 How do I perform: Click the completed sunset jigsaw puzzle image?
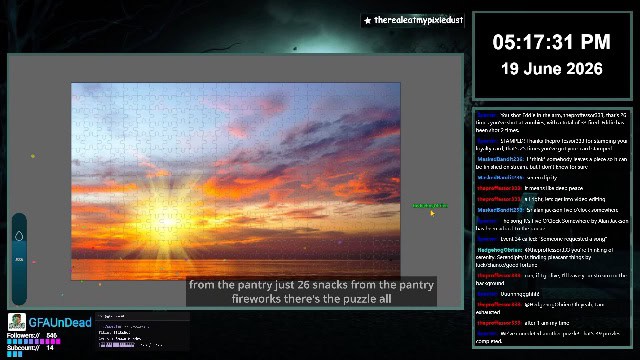[x=236, y=181]
